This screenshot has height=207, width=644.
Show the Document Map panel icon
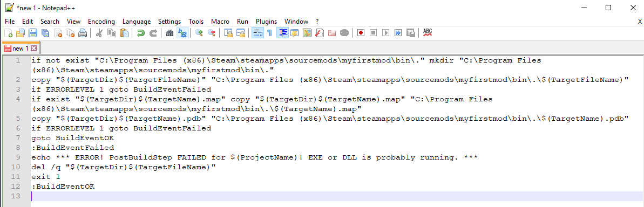coord(307,33)
